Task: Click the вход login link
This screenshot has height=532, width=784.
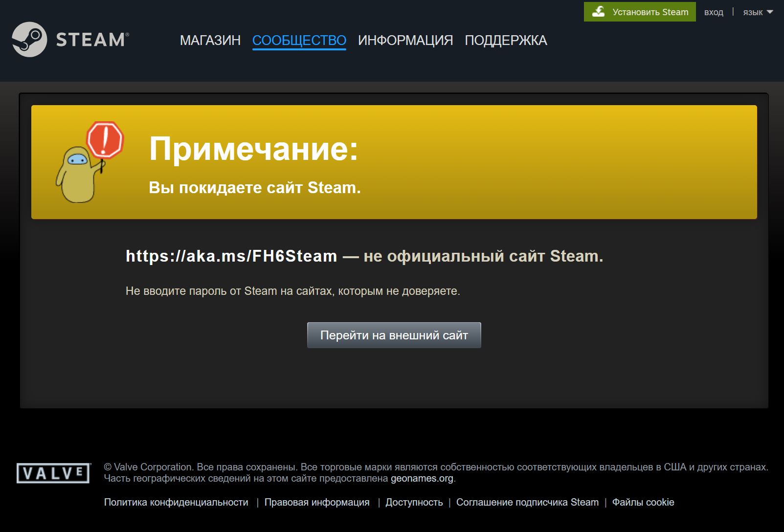Action: pos(714,12)
